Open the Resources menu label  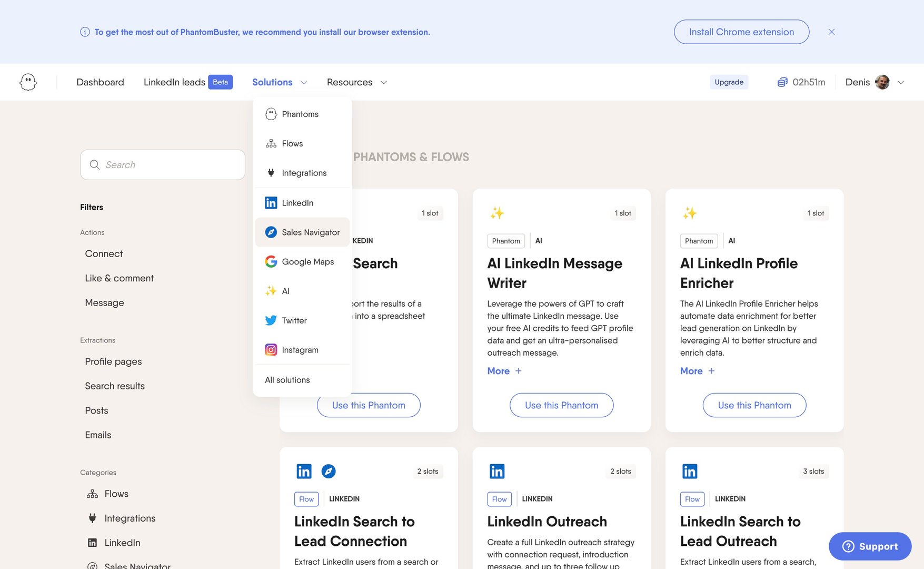coord(350,82)
